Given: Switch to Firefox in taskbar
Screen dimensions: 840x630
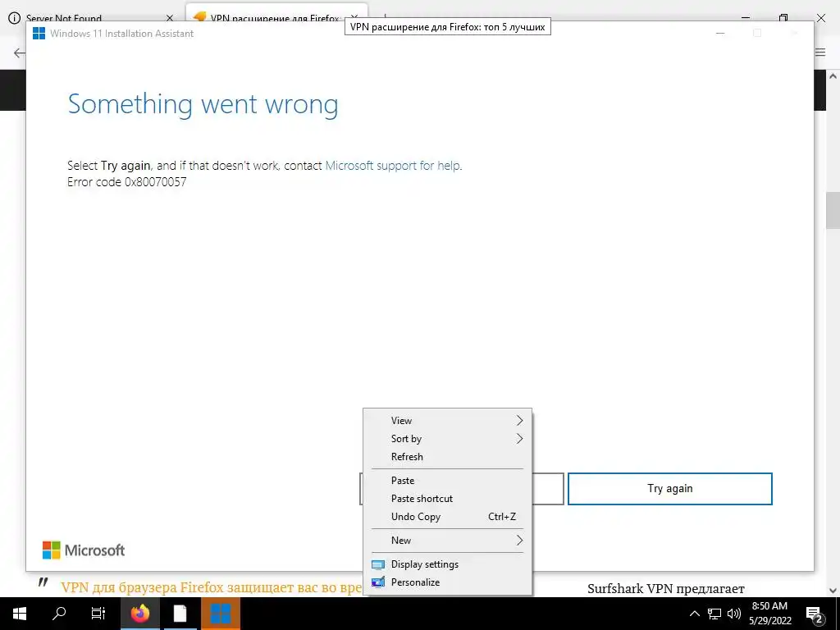Looking at the screenshot, I should tap(139, 614).
